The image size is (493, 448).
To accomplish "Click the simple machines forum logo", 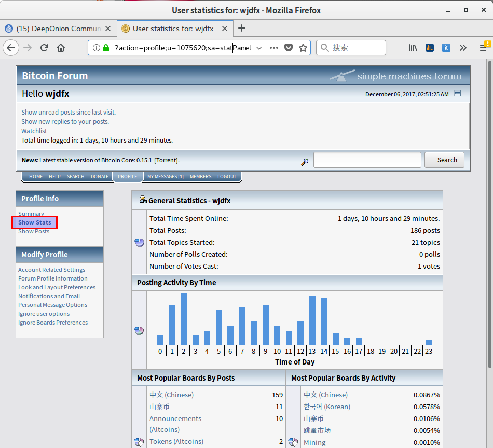I will point(395,76).
